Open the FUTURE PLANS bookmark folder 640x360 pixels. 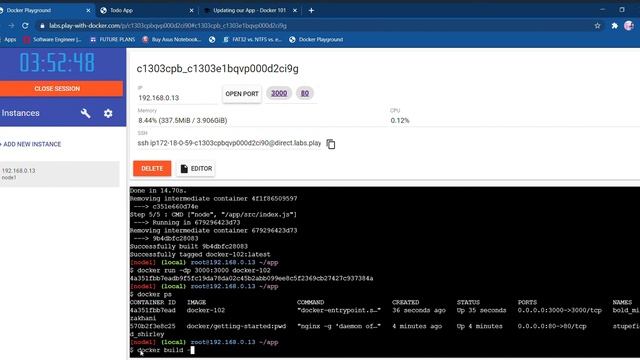113,40
